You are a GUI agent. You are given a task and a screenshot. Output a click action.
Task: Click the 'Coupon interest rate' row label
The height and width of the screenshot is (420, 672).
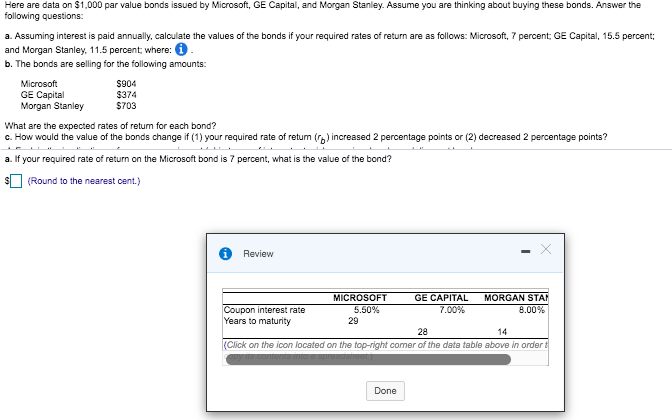pyautogui.click(x=264, y=310)
